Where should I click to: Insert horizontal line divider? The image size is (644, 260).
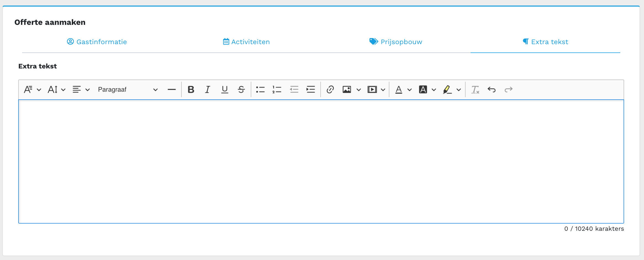(171, 89)
